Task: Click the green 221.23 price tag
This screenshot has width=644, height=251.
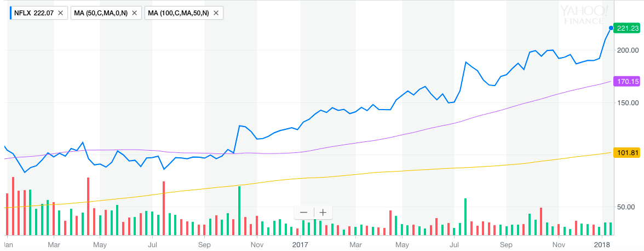Action: click(x=628, y=28)
